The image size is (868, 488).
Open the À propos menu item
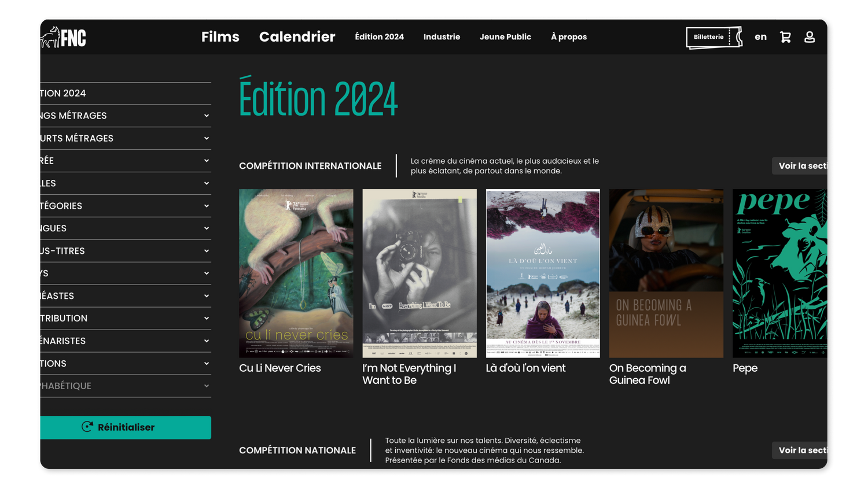[x=569, y=37]
